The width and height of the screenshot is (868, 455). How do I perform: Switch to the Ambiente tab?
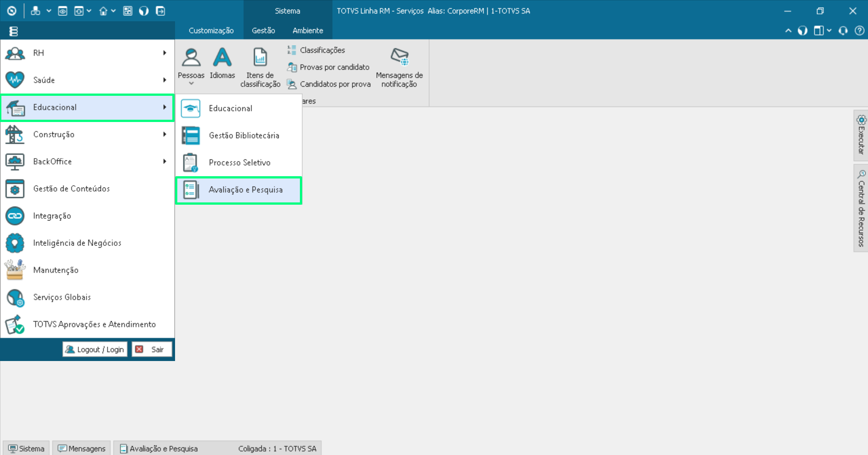click(308, 31)
